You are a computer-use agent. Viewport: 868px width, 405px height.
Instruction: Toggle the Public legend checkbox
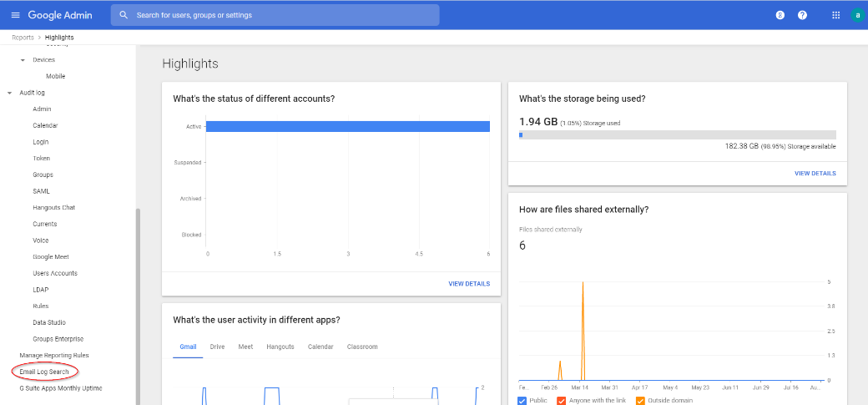[522, 401]
